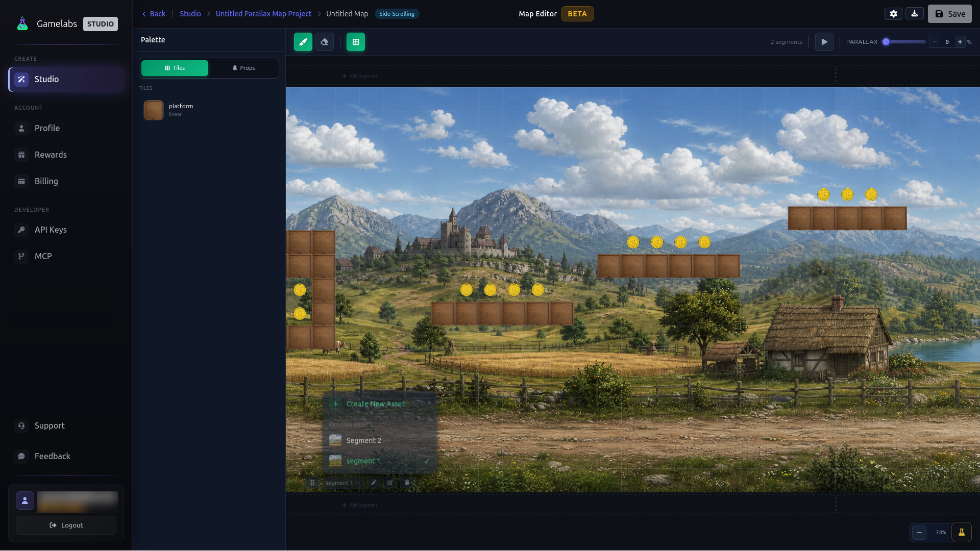Open map settings gear icon
The image size is (980, 551).
893,14
